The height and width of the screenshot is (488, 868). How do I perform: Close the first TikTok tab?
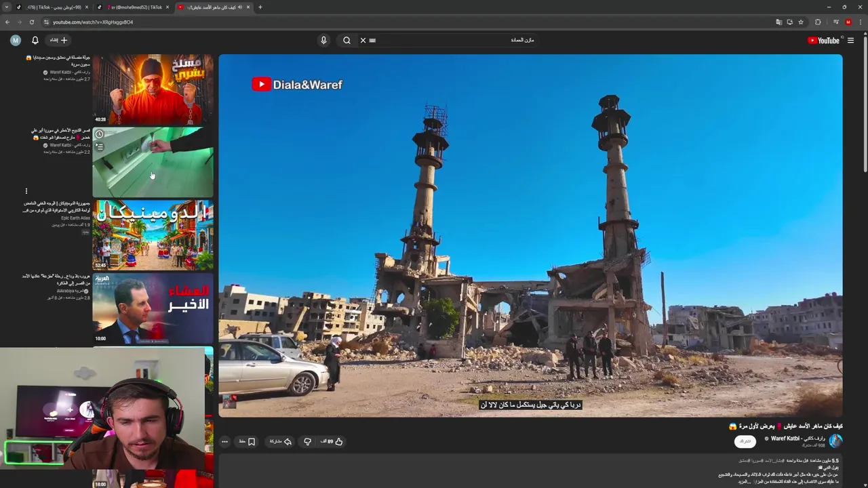(87, 7)
